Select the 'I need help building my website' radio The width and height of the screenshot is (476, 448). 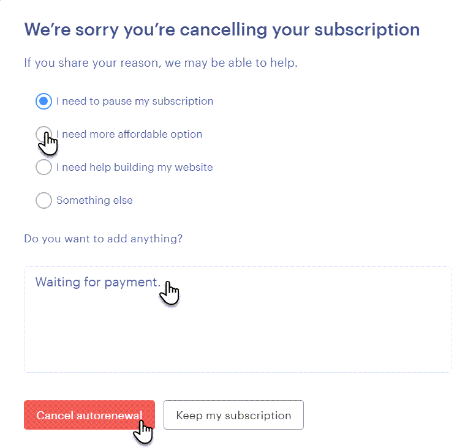pos(43,167)
